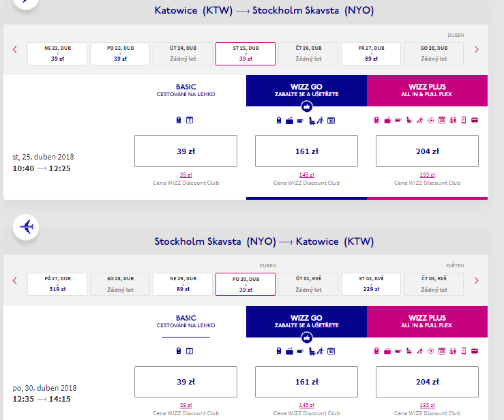Show later dates for Katowice to Stockholm flight

(x=476, y=49)
